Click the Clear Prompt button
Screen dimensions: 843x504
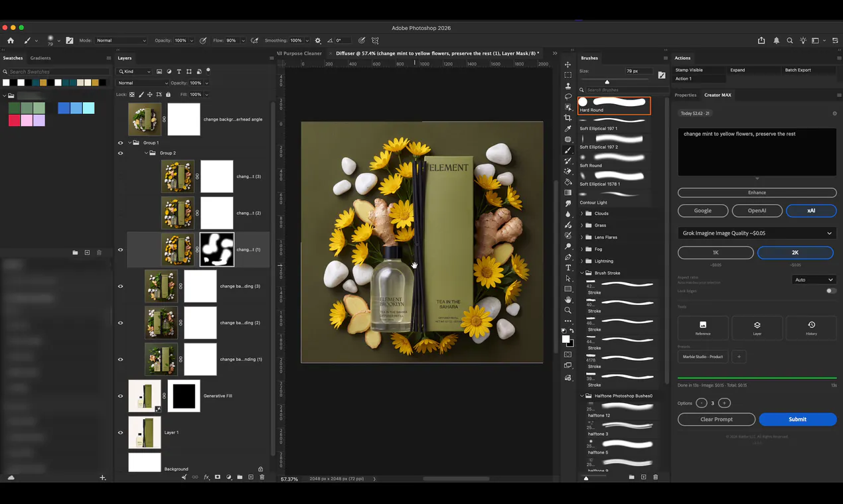[716, 419]
